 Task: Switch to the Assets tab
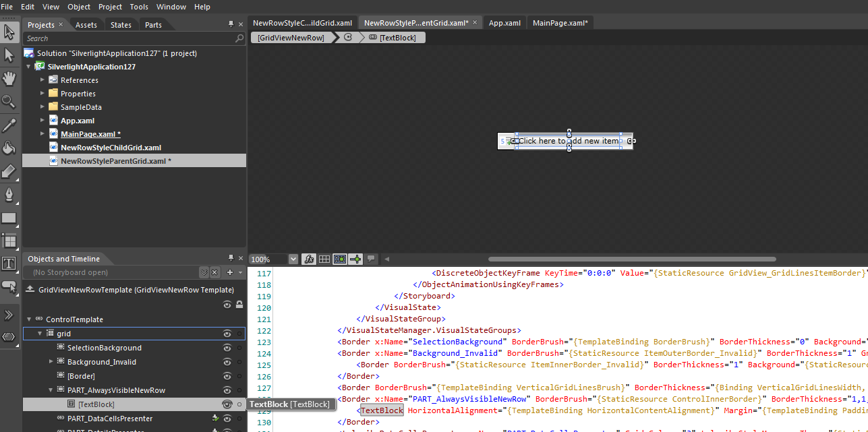[86, 25]
